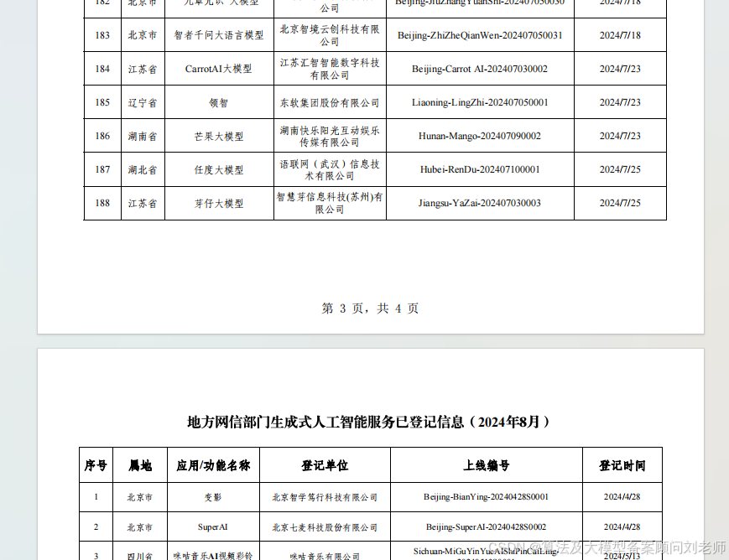Click company 智慧芽信息科技(苏州)有限公司
The height and width of the screenshot is (560, 729).
(x=330, y=203)
